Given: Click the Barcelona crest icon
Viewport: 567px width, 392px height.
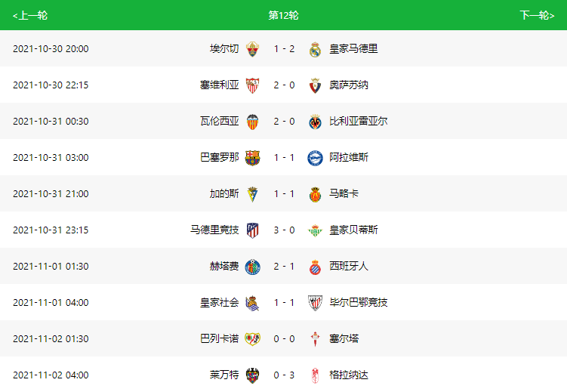Looking at the screenshot, I should (x=252, y=158).
